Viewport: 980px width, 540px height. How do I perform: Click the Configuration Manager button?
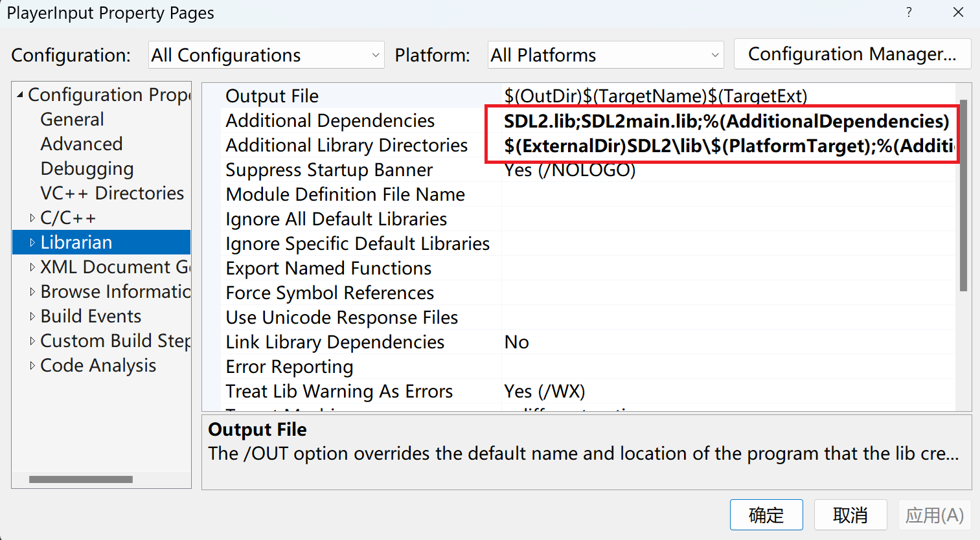852,54
